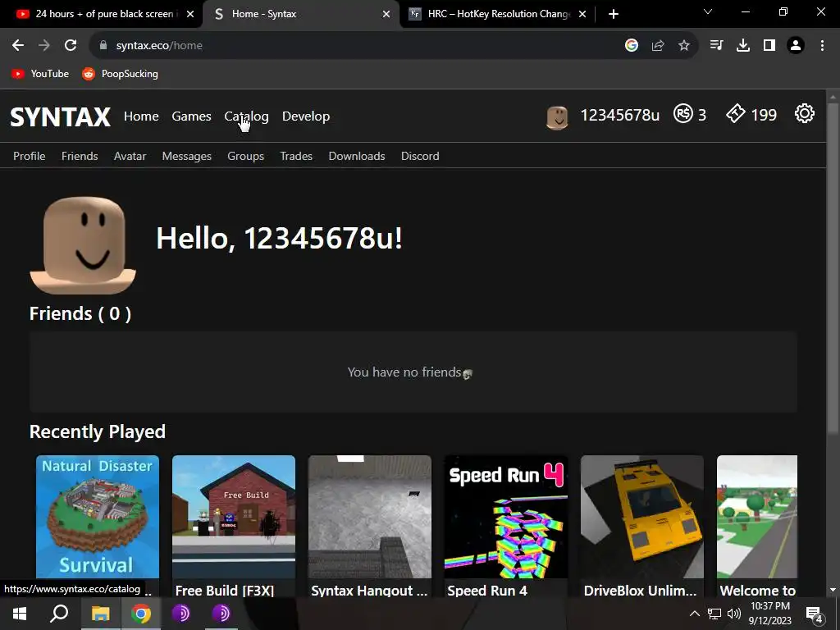Screen dimensions: 840x630
Task: Click the Friends ( 0 ) heading
Action: click(x=80, y=313)
